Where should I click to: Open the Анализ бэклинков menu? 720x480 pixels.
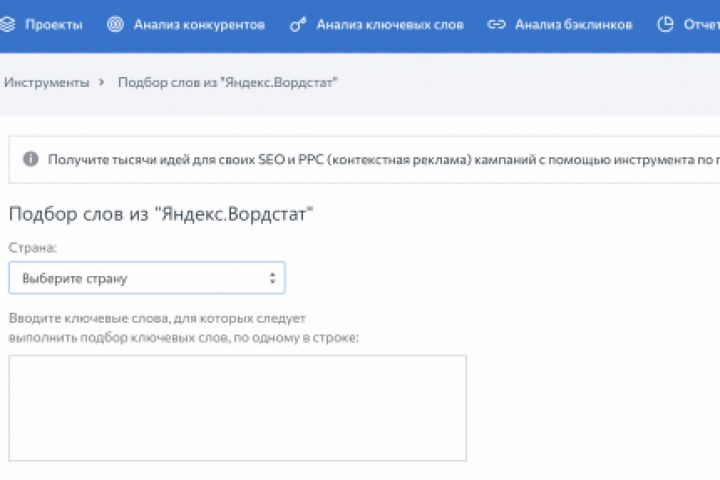click(574, 24)
